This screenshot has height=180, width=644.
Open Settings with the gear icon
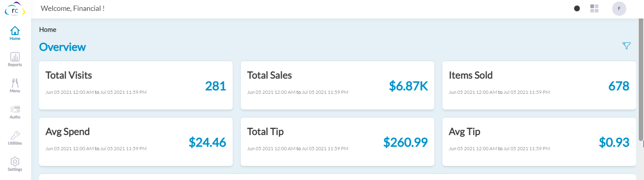(15, 164)
